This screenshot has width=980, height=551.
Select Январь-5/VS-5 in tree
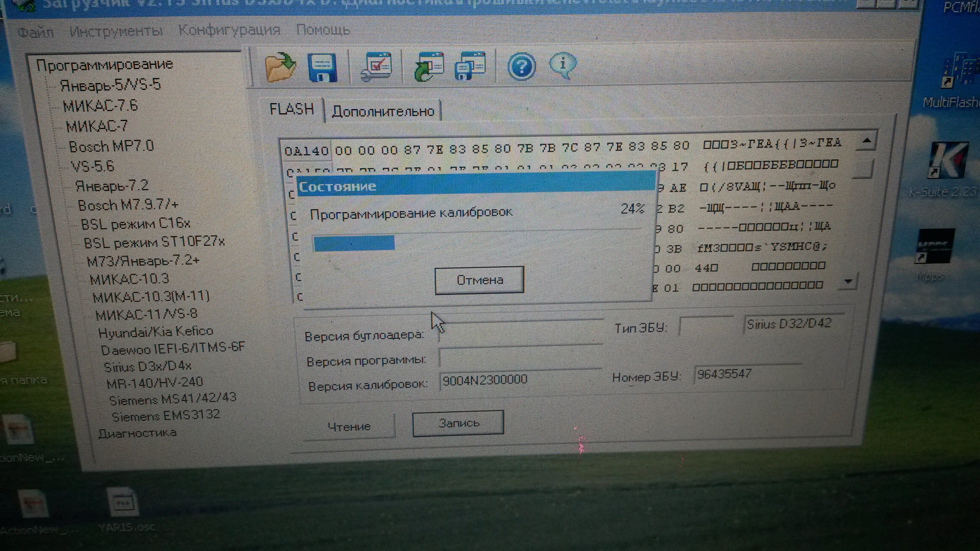[110, 85]
